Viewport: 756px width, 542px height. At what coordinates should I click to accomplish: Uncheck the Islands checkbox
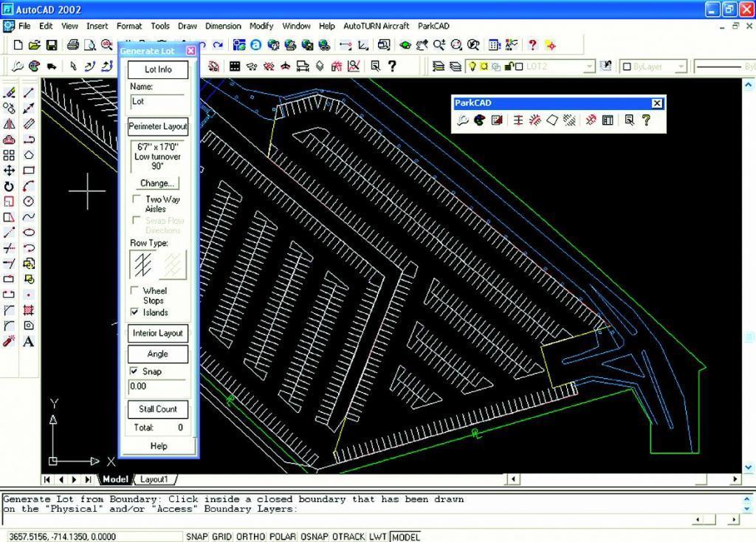134,312
